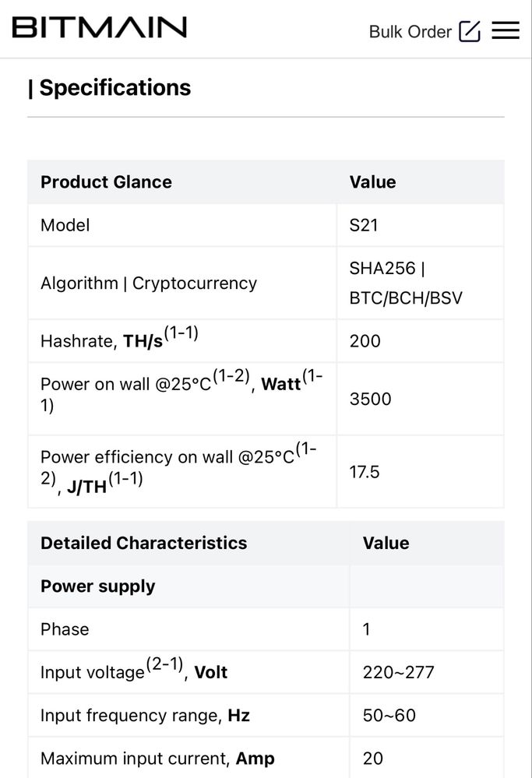Select the 17.5 efficiency value
This screenshot has width=532, height=778.
(x=365, y=472)
